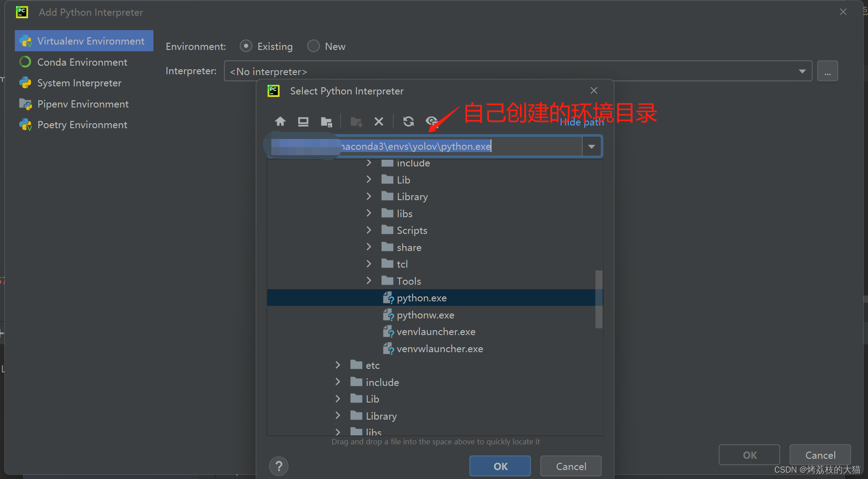
Task: Open the Interpreter dropdown list
Action: [x=802, y=71]
